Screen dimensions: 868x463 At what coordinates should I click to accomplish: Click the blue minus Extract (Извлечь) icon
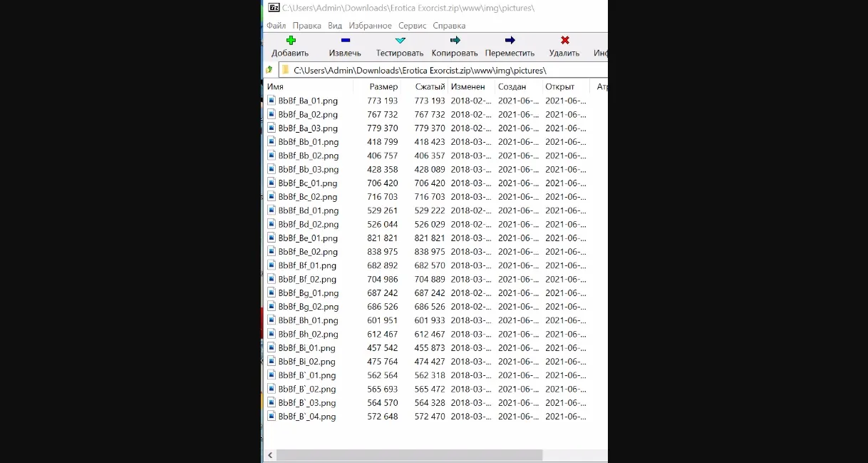tap(345, 41)
